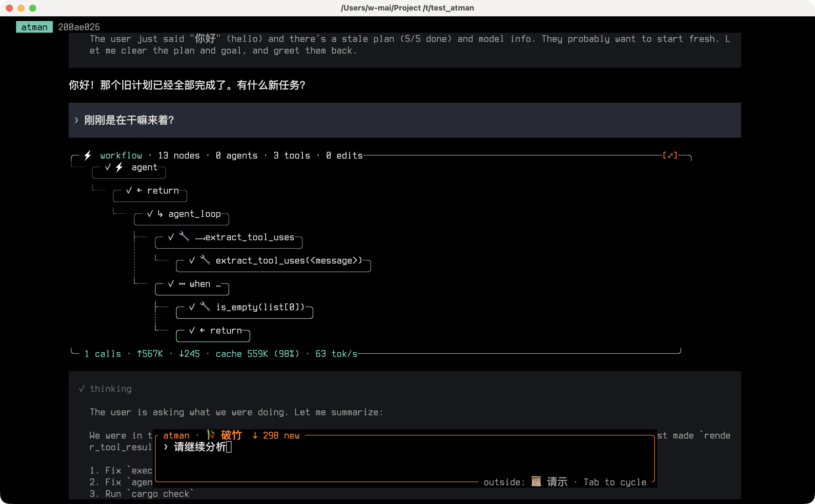Image resolution: width=815 pixels, height=504 pixels.
Task: Click the checkmark next to thinking
Action: [81, 389]
